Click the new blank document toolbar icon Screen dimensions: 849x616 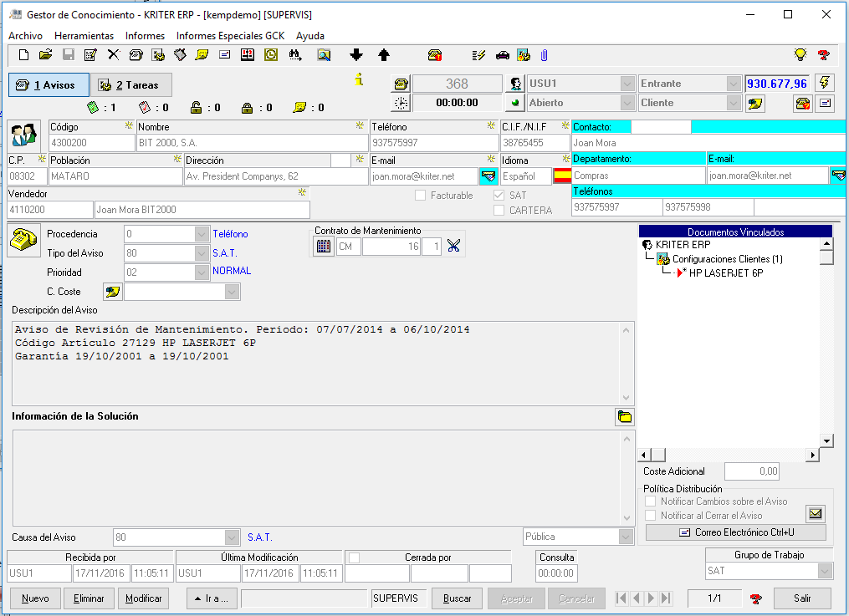point(23,54)
